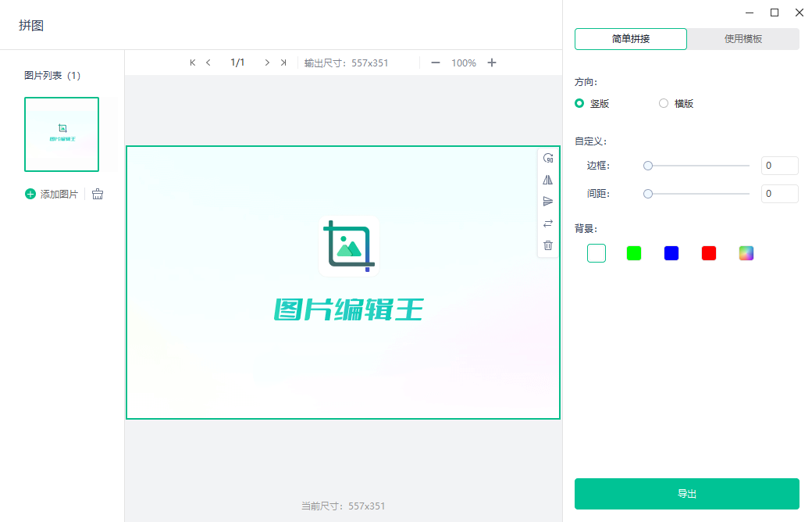Click the 当前尺寸：557x351 label
The height and width of the screenshot is (522, 812).
tap(344, 506)
